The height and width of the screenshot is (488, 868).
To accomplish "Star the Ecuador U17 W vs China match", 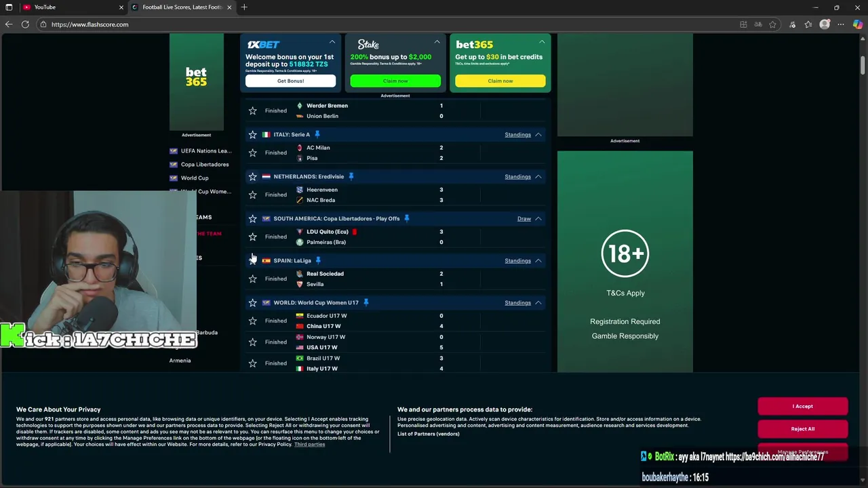I will coord(252,321).
